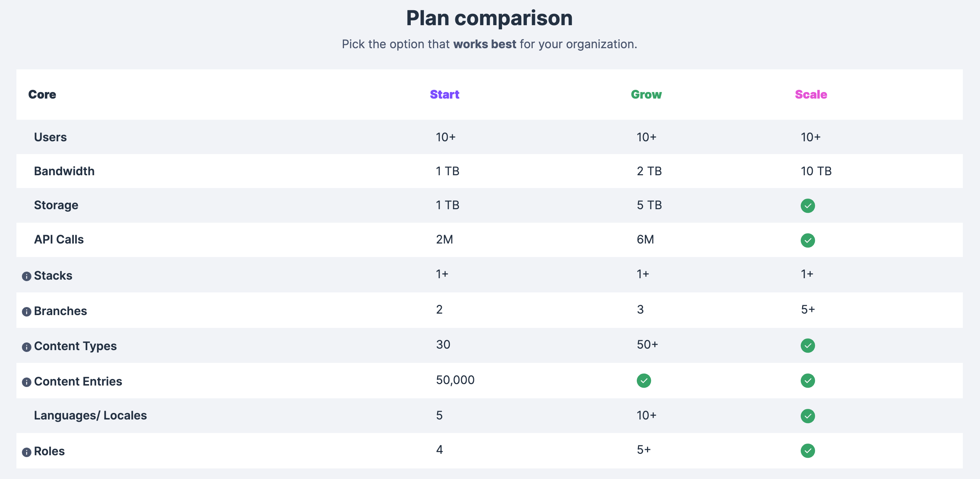Click the 50,000 Content Entries value

[x=455, y=380]
